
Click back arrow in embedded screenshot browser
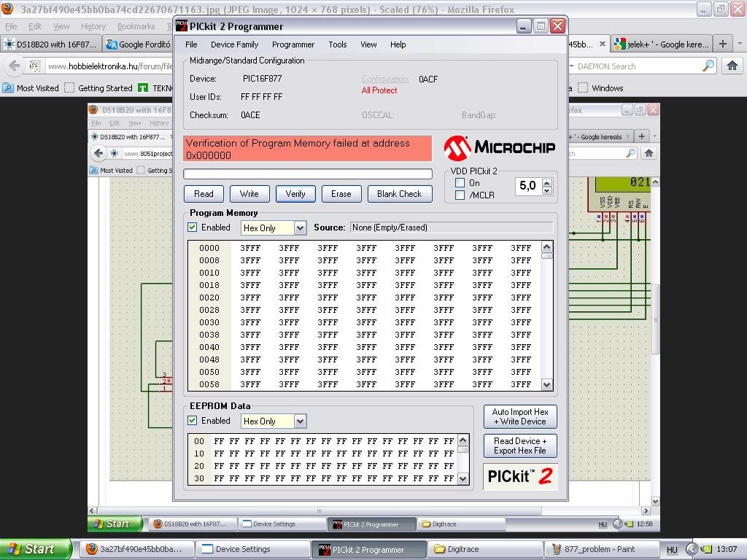pyautogui.click(x=98, y=153)
